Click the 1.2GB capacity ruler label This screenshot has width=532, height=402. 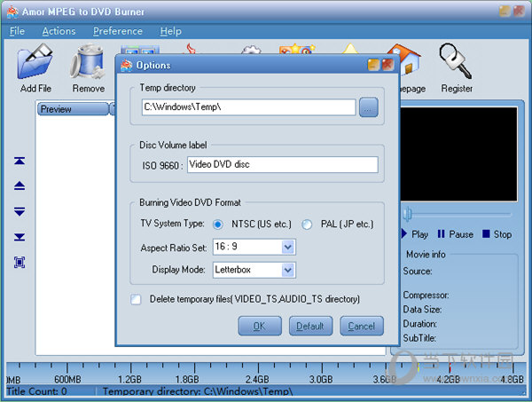[129, 379]
